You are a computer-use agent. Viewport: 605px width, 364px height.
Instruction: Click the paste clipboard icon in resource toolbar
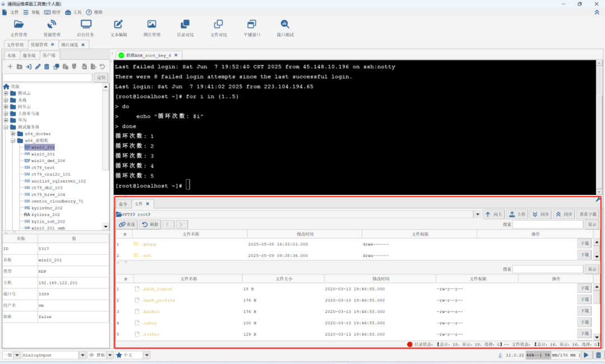[x=66, y=67]
